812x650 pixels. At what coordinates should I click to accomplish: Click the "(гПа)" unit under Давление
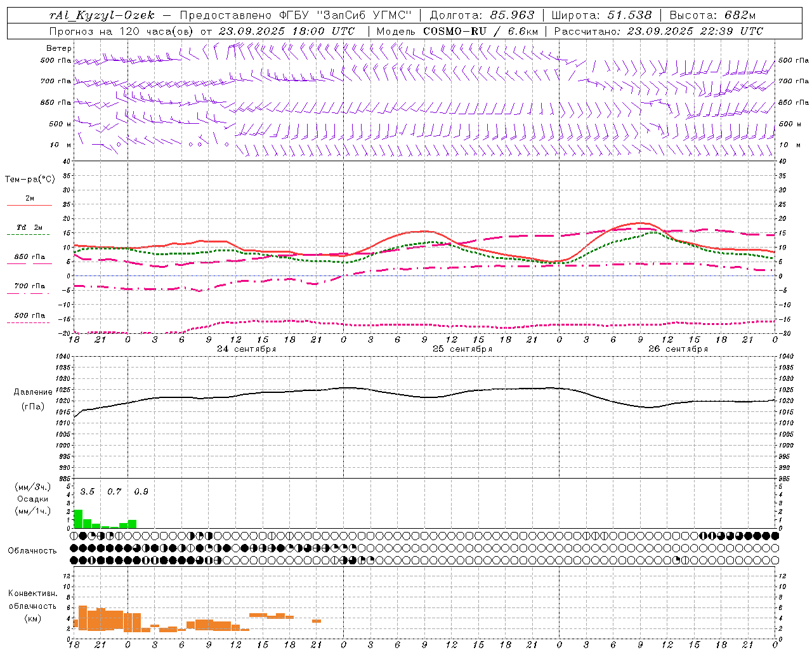pyautogui.click(x=33, y=407)
